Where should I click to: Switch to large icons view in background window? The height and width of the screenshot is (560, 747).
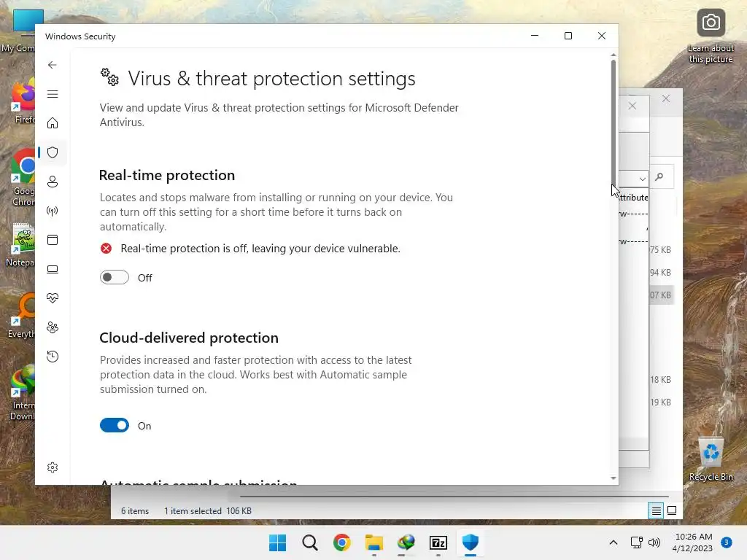click(x=672, y=511)
